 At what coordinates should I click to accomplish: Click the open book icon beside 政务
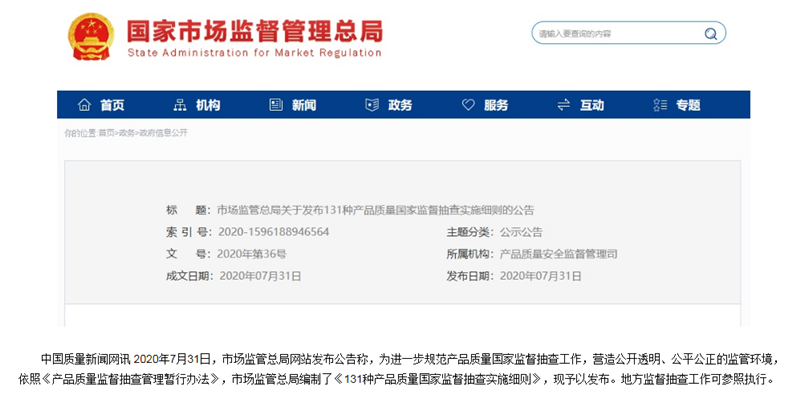point(372,105)
